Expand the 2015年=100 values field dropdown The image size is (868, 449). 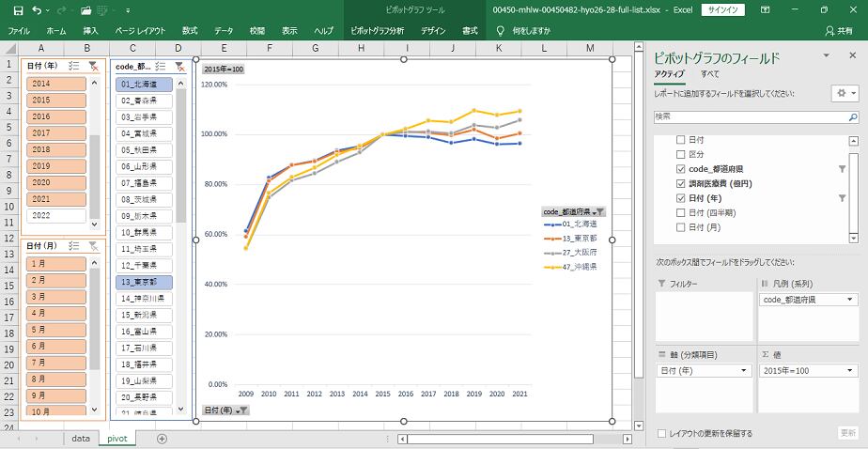click(x=850, y=370)
